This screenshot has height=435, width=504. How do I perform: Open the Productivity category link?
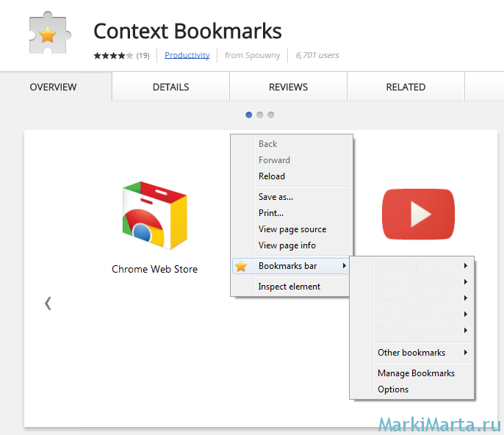coord(187,55)
